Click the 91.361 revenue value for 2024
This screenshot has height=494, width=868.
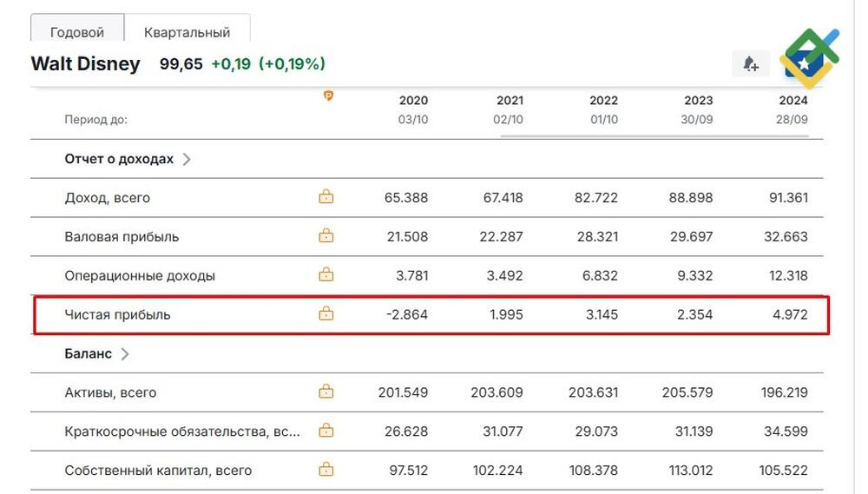788,198
